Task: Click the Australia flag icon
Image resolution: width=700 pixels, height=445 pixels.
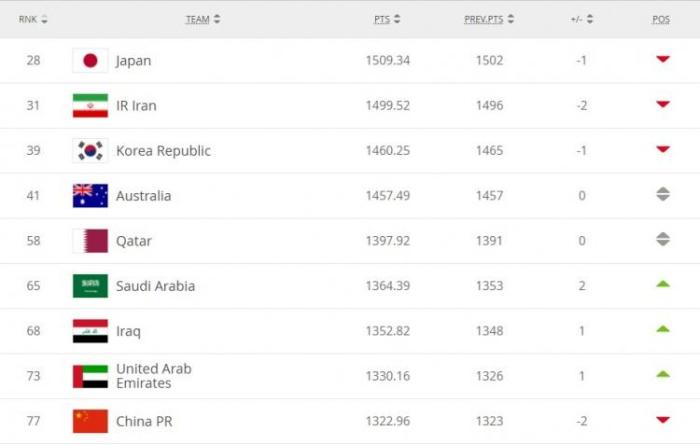Action: coord(90,196)
